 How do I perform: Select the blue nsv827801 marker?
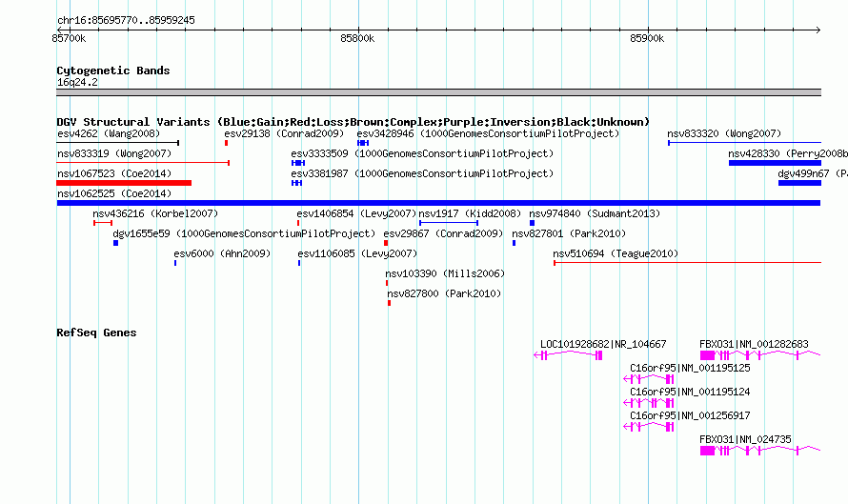(x=514, y=243)
